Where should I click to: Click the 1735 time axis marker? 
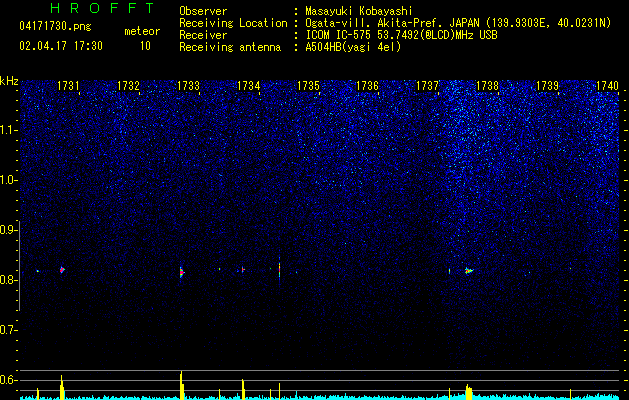click(x=308, y=85)
